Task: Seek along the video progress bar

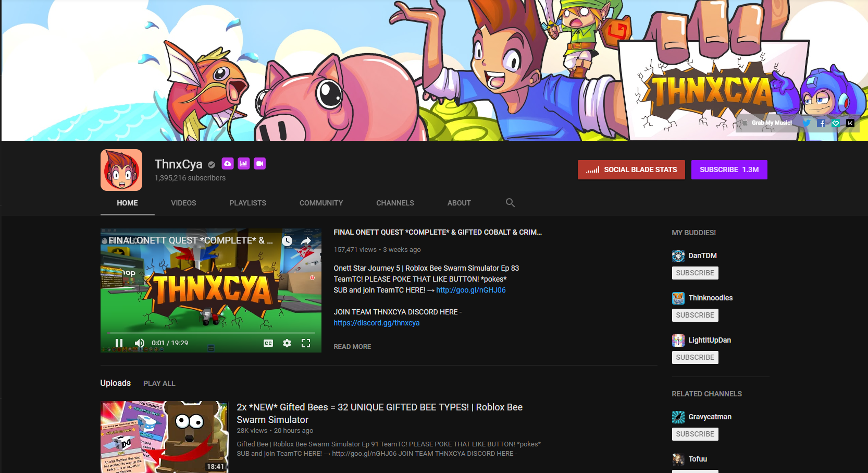Action: click(x=212, y=332)
